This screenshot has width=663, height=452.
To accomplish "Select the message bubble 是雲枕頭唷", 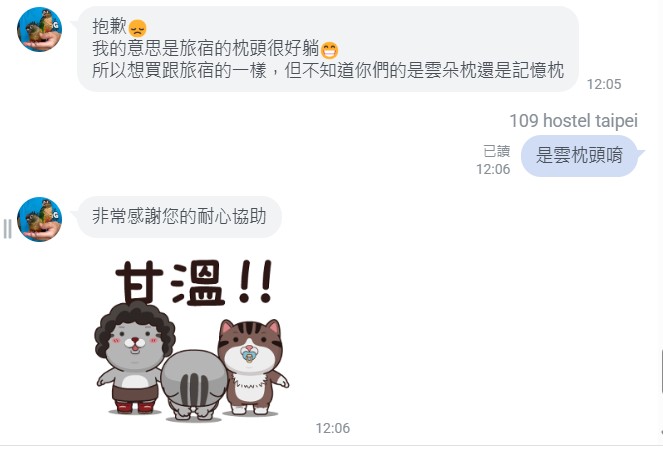I will tap(579, 156).
